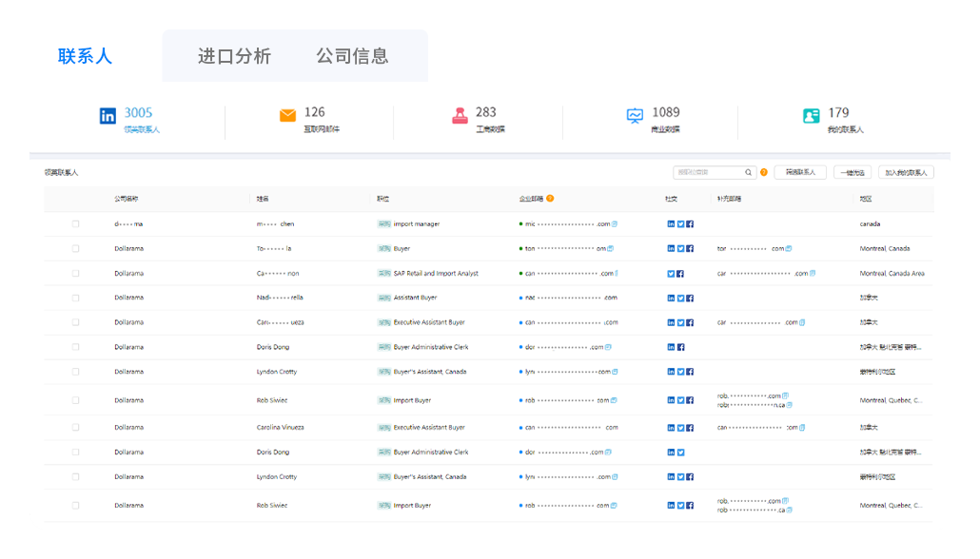
Task: Open Facebook icon in the To···la Buyer row
Action: pos(690,248)
